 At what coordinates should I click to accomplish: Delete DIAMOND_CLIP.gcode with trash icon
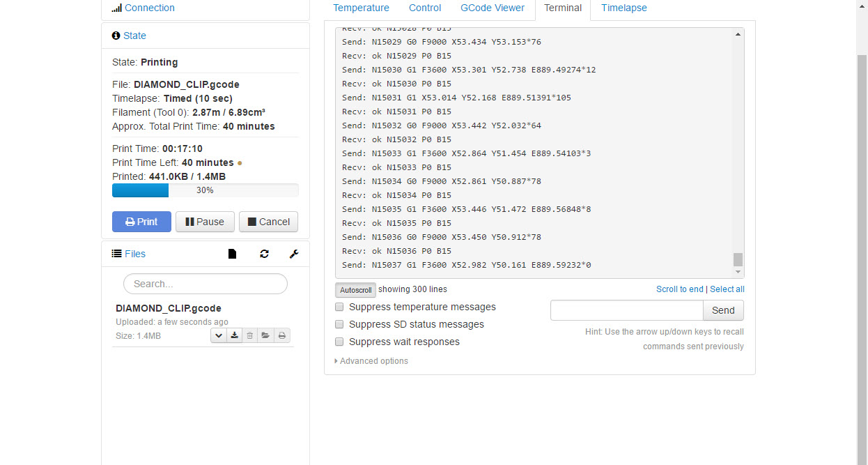pos(250,336)
